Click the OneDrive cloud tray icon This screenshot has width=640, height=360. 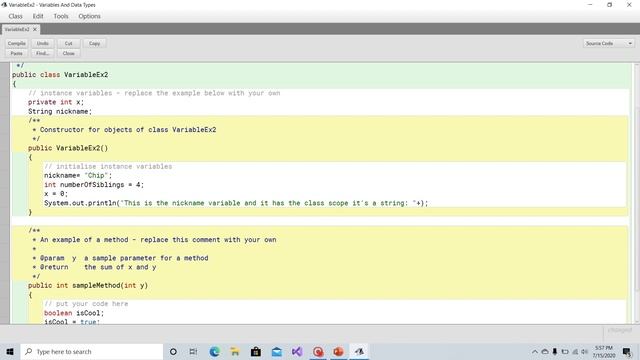tap(545, 351)
